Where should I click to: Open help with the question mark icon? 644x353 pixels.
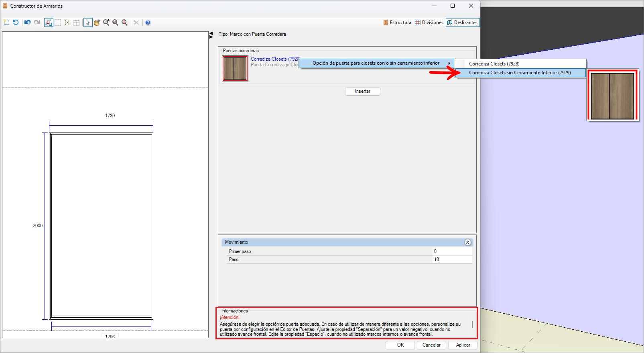pyautogui.click(x=148, y=22)
